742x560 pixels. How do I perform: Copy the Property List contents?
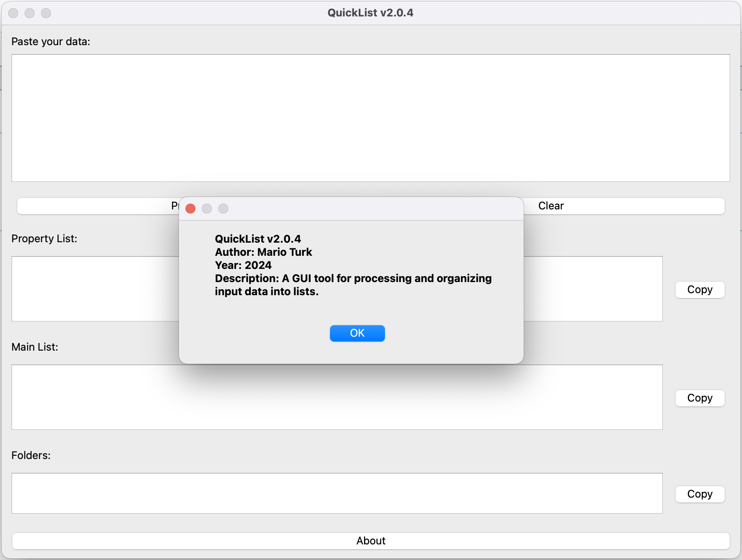(699, 289)
